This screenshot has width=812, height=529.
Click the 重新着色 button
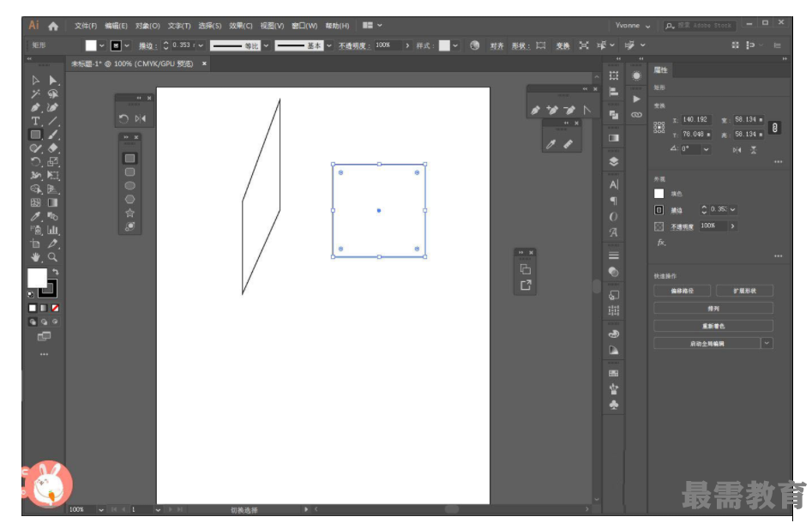point(713,326)
